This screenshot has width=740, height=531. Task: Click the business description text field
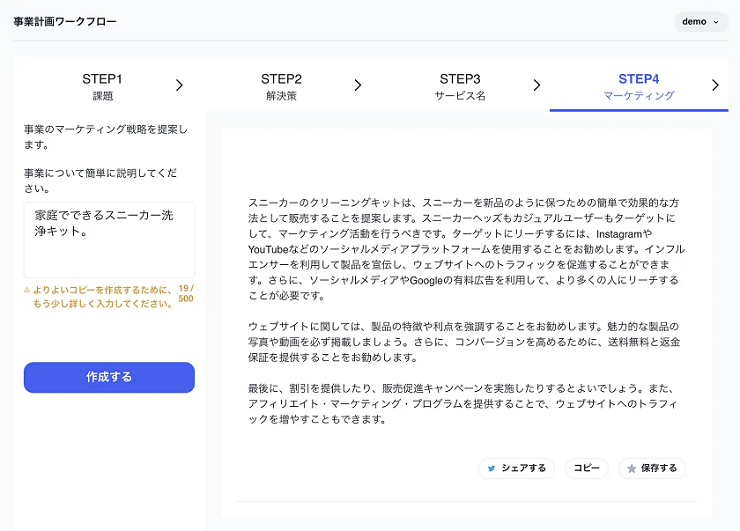[x=109, y=240]
